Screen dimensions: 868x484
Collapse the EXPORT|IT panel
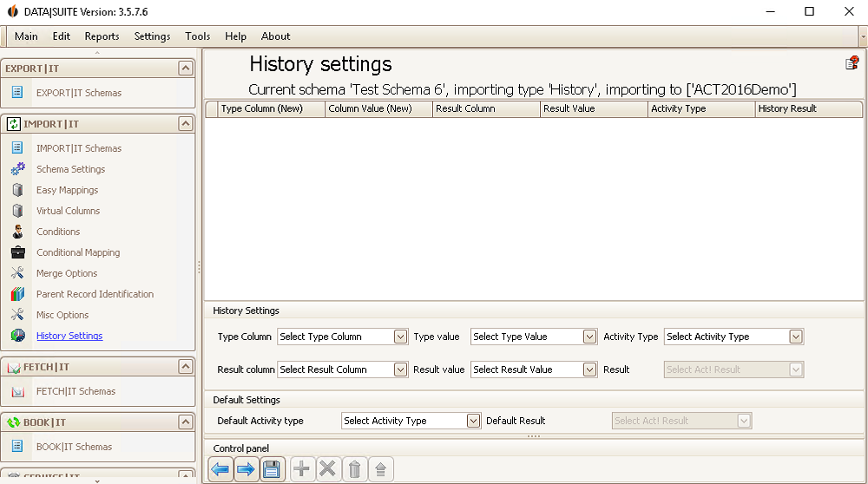pyautogui.click(x=186, y=68)
